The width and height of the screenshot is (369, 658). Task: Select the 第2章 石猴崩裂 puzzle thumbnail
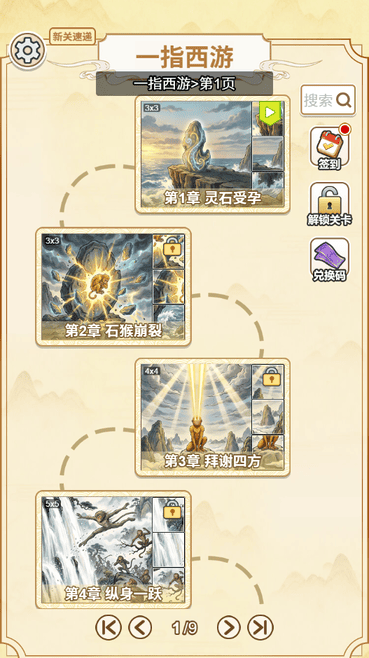coord(113,287)
